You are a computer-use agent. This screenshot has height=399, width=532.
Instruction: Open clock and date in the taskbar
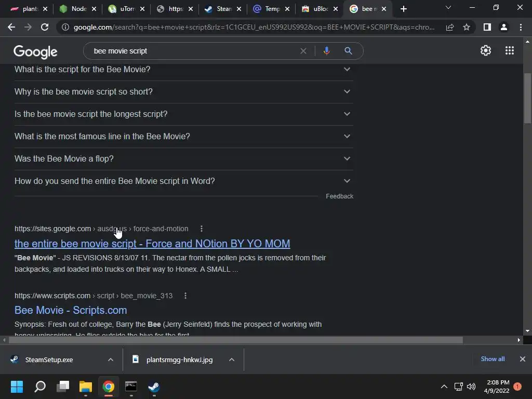pos(497,387)
